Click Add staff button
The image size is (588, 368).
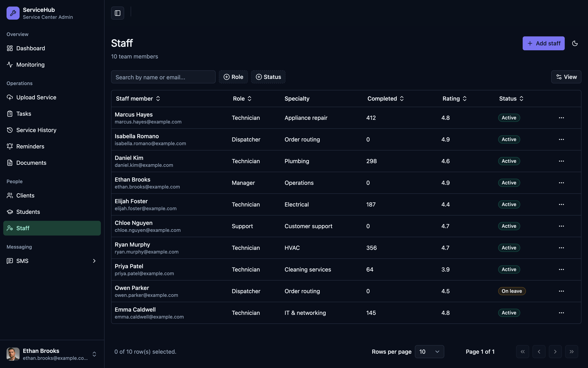tap(543, 43)
